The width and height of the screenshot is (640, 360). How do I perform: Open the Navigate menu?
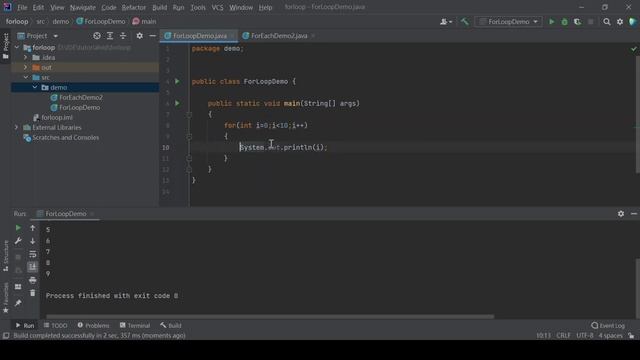point(82,7)
